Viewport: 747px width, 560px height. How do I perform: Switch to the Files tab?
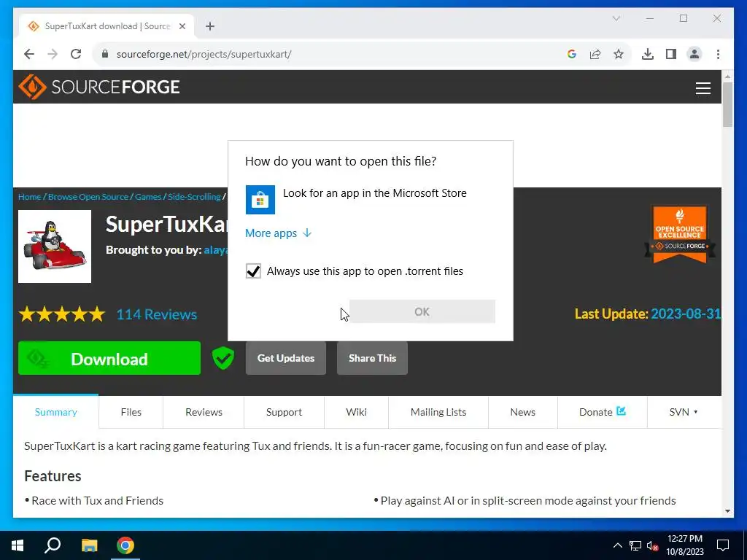[x=131, y=412]
